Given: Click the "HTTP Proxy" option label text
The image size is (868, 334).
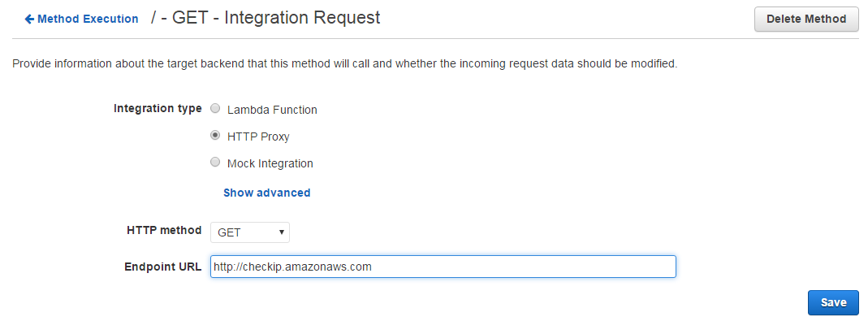Looking at the screenshot, I should coord(258,137).
